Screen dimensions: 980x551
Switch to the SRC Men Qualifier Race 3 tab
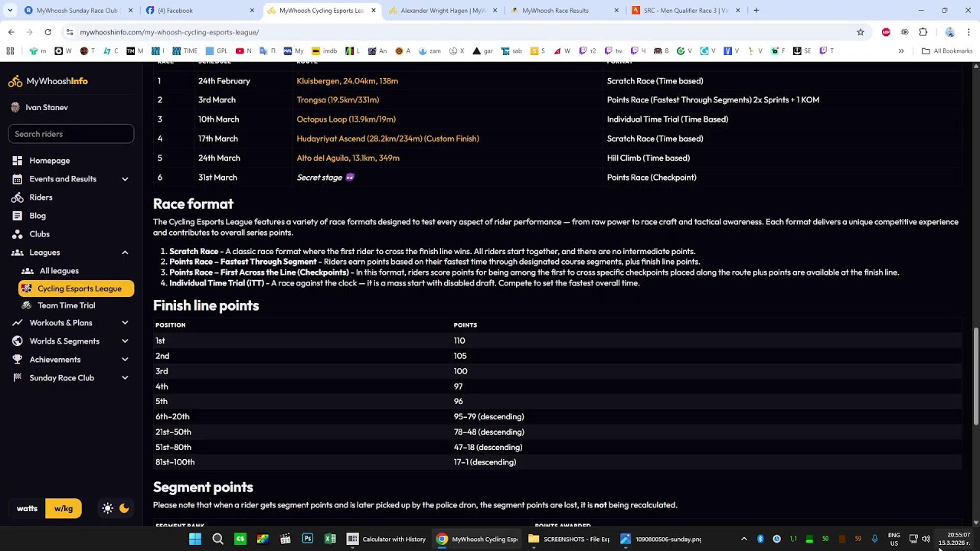tap(687, 11)
